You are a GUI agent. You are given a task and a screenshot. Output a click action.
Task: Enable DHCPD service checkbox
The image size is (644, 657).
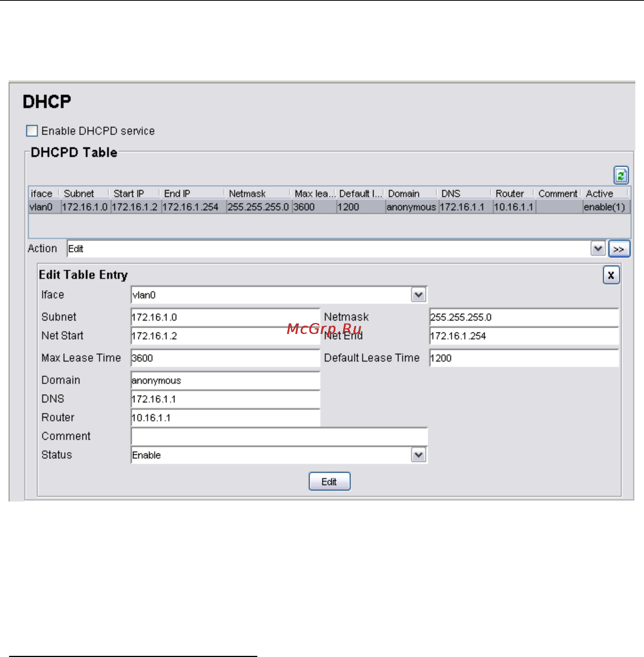tap(32, 131)
